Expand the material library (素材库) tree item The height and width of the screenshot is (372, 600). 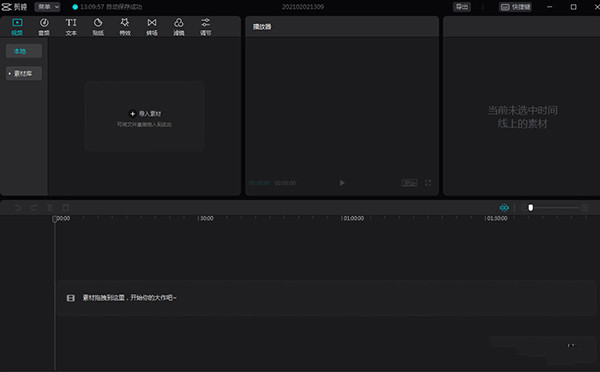coord(24,73)
